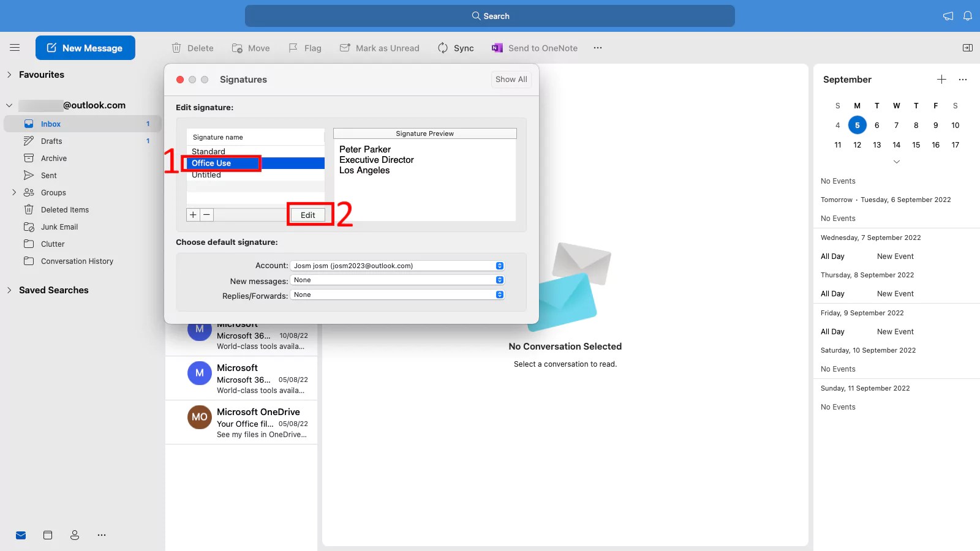
Task: Expand the mini calendar with the chevron
Action: click(896, 161)
